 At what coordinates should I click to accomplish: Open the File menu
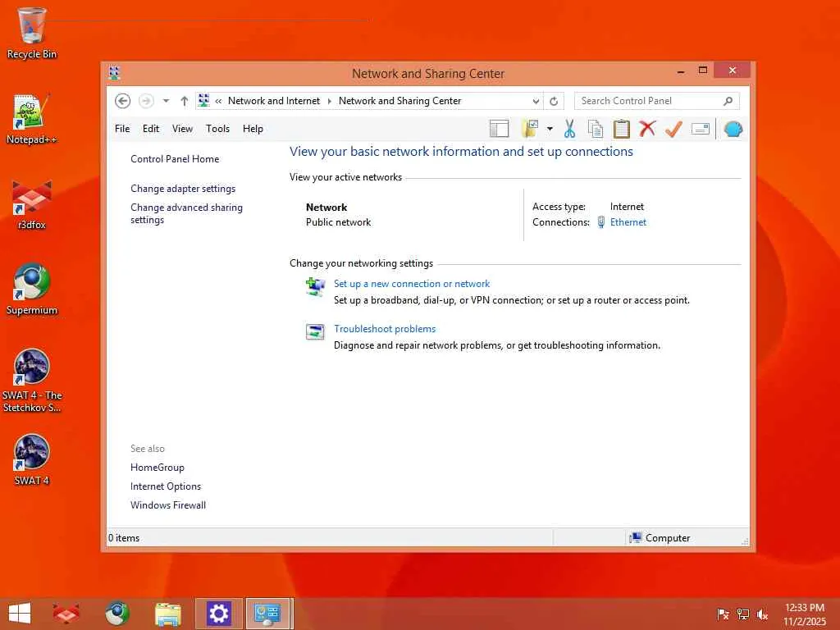click(x=122, y=129)
